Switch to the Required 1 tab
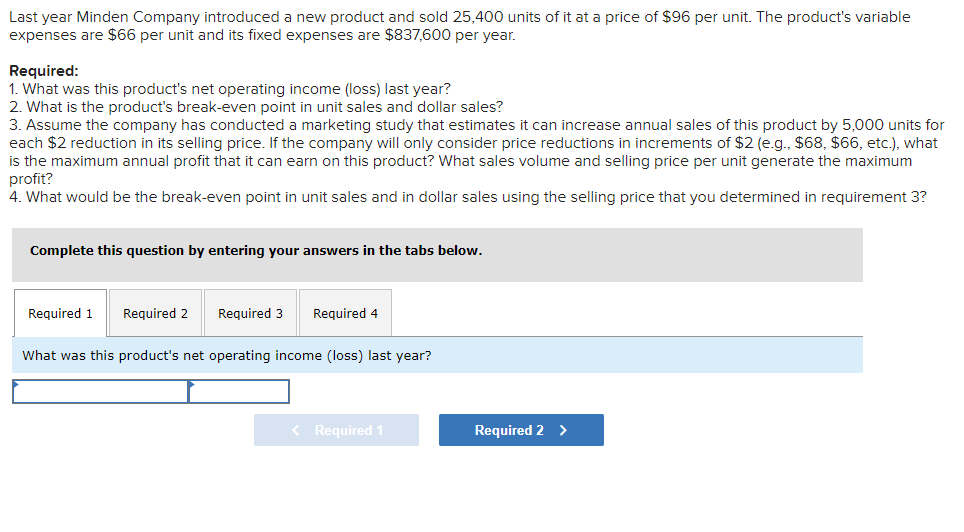 (x=60, y=314)
